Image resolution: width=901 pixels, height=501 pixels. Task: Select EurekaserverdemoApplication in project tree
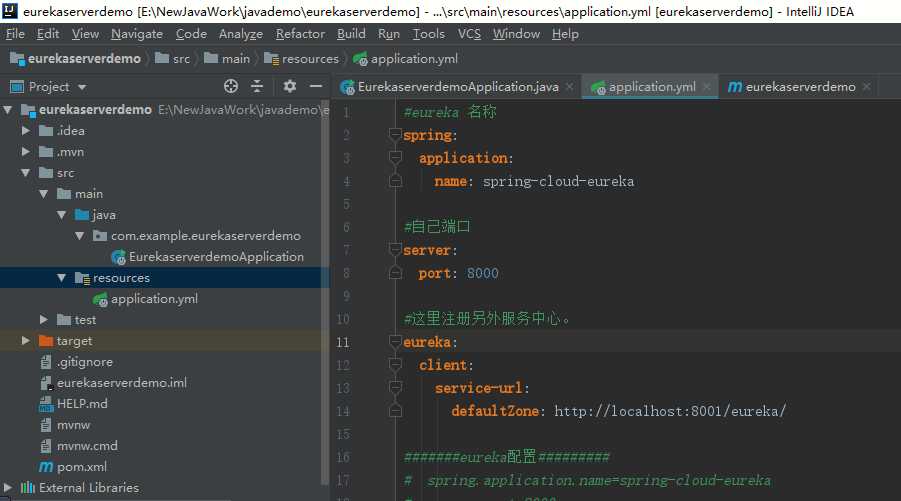coord(216,257)
